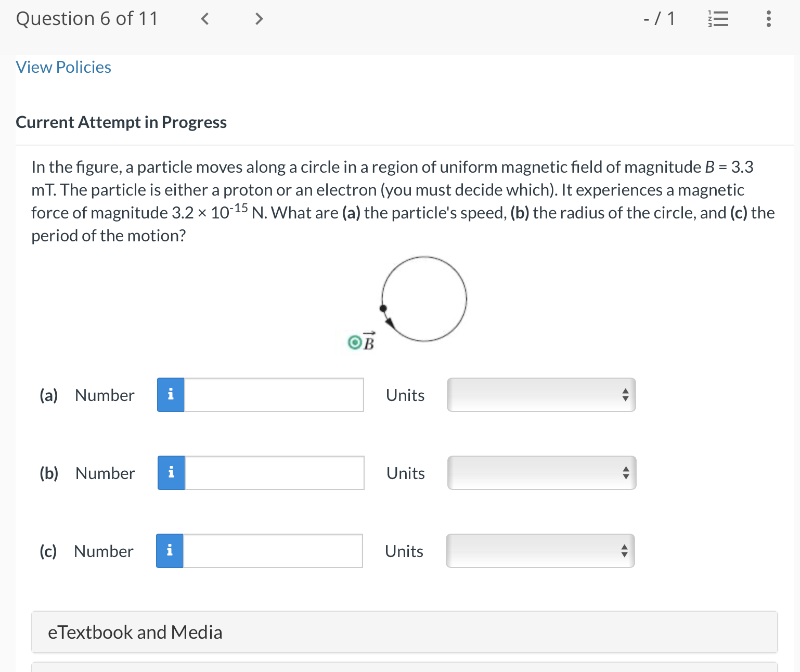Click the next question chevron
800x672 pixels.
point(259,19)
